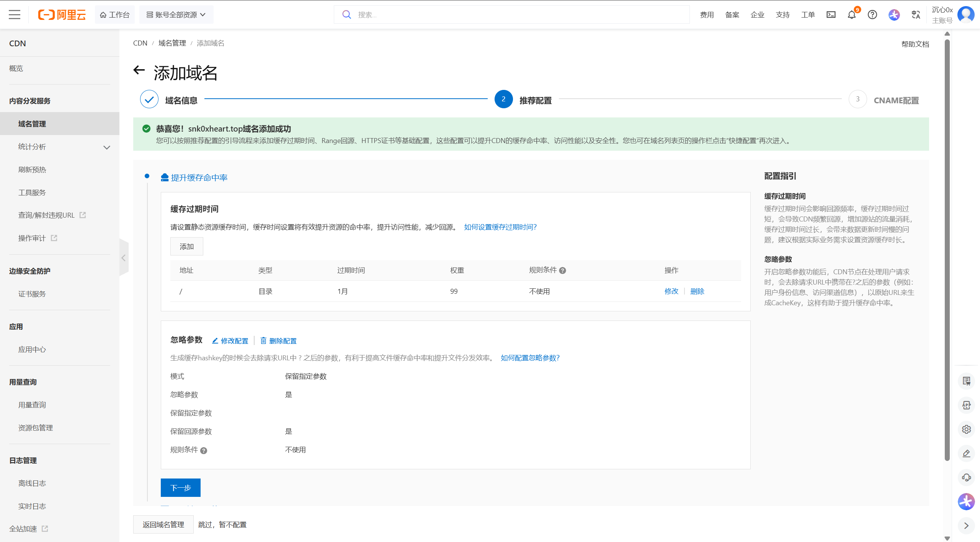The width and height of the screenshot is (980, 542).
Task: Click 删除 link for the cache rule
Action: tap(697, 291)
